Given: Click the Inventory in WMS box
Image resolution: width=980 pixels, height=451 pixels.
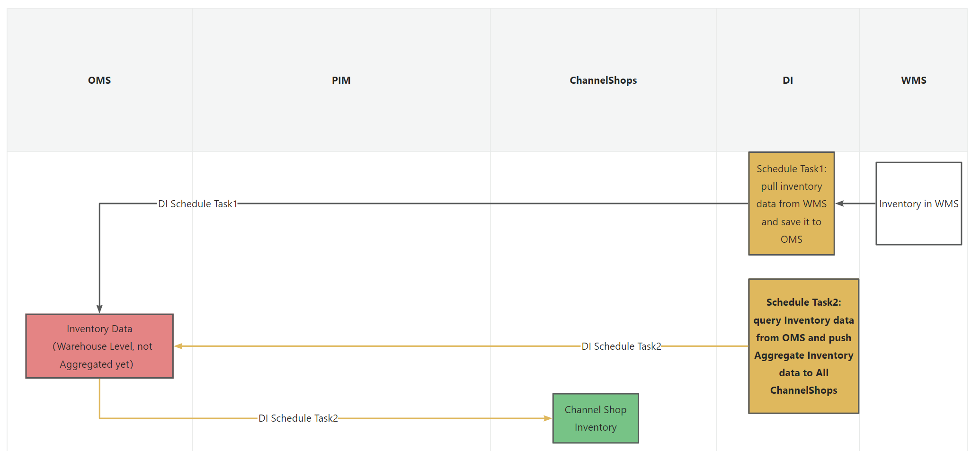Looking at the screenshot, I should click(918, 204).
